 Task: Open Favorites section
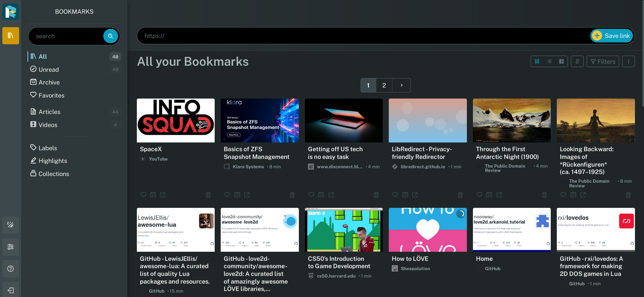click(74, 95)
